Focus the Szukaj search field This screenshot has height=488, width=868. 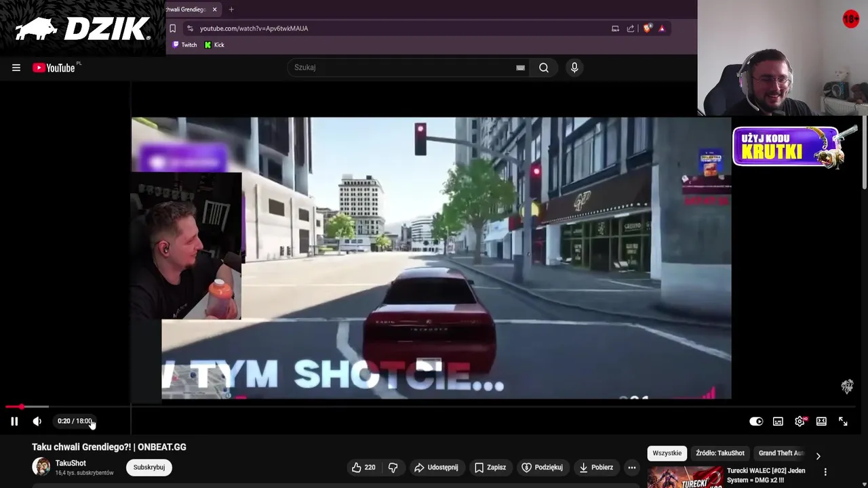pos(403,68)
